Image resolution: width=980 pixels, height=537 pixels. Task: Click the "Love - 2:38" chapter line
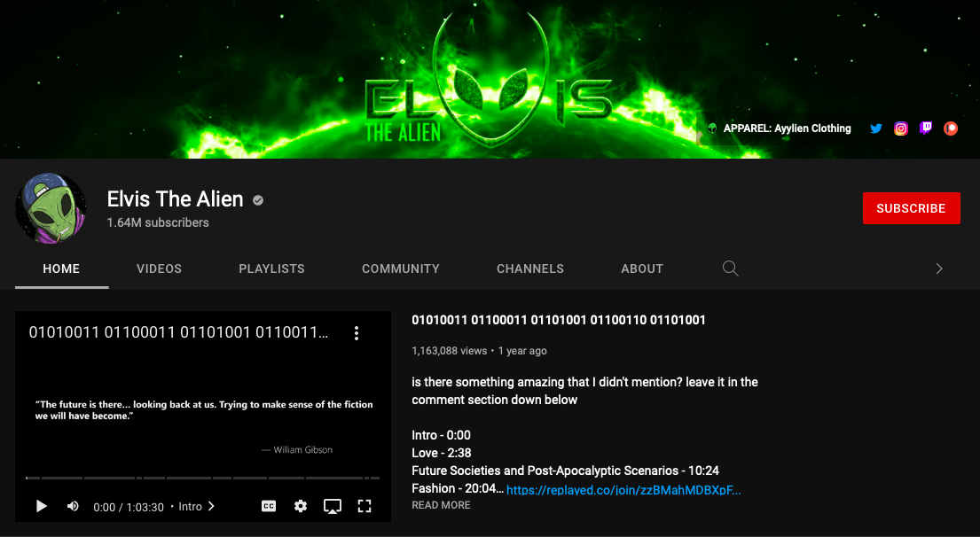(x=442, y=454)
